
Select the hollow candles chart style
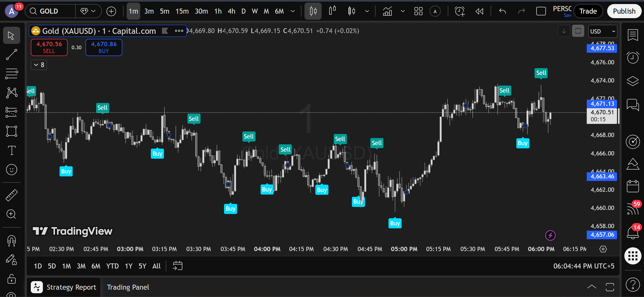pos(351,11)
